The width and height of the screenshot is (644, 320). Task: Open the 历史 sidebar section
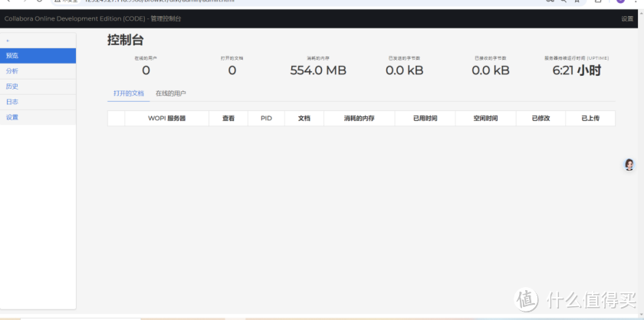(x=38, y=87)
